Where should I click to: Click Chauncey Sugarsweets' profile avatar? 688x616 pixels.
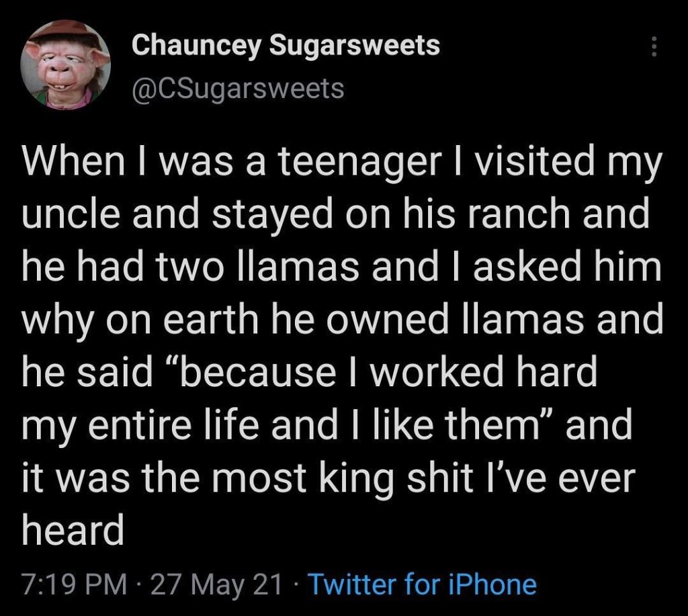[64, 65]
